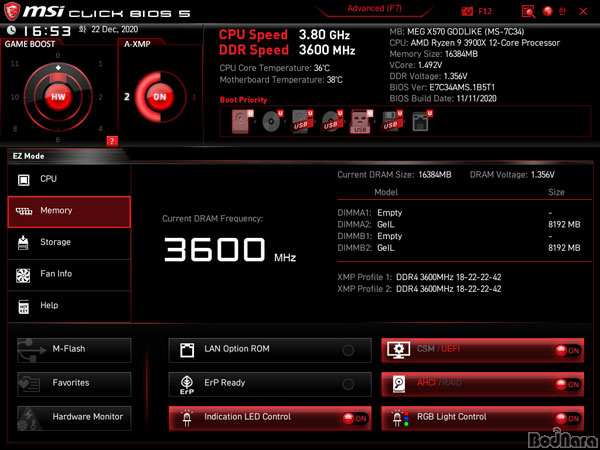This screenshot has height=450, width=600.
Task: Open Hardware Monitor
Action: [74, 418]
